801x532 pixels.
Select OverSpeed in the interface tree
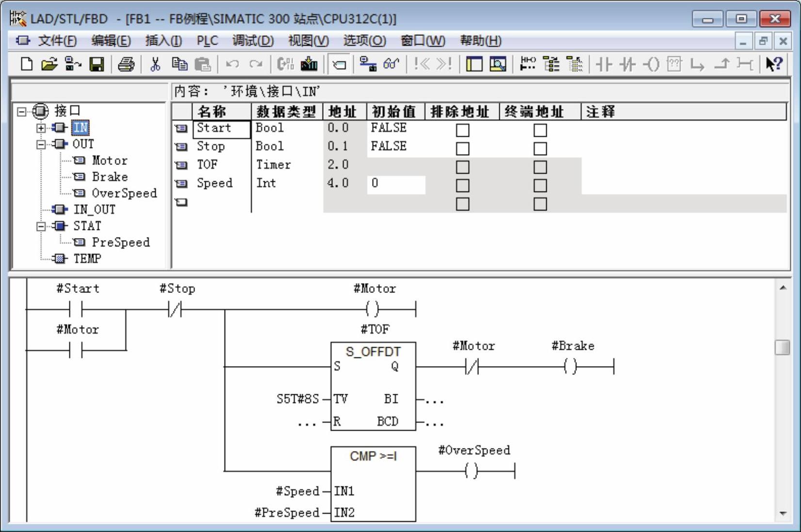125,193
